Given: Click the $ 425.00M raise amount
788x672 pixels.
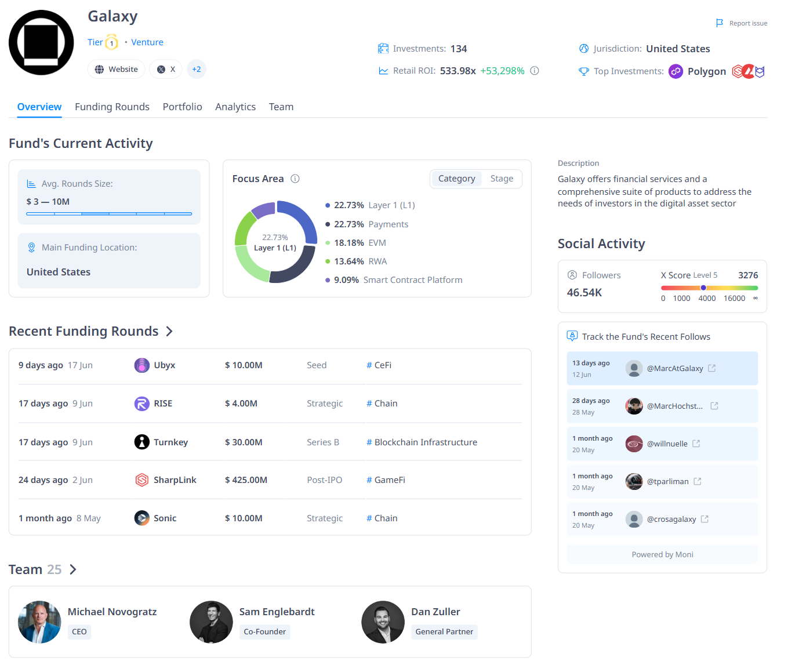Looking at the screenshot, I should click(246, 480).
